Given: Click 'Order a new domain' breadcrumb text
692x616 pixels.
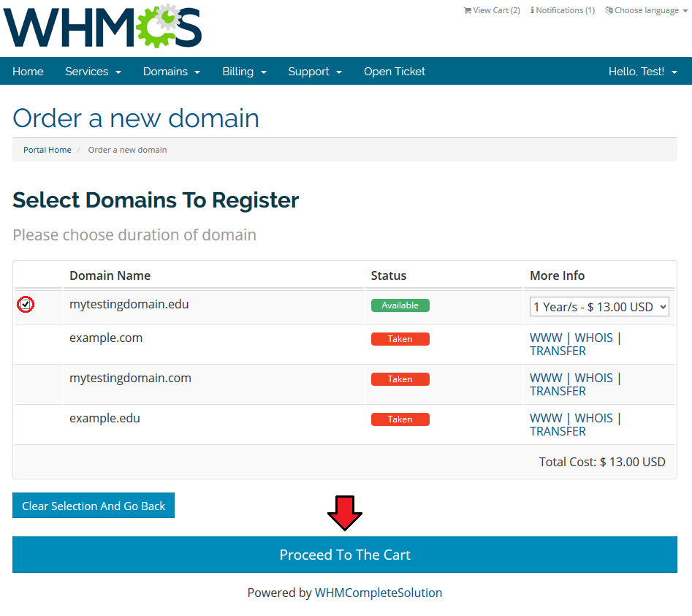Looking at the screenshot, I should click(128, 150).
